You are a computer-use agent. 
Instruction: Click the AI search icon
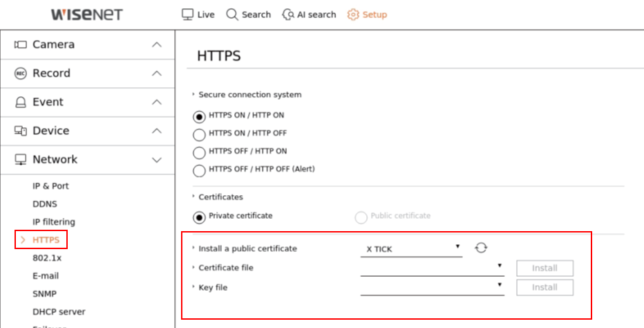click(288, 15)
